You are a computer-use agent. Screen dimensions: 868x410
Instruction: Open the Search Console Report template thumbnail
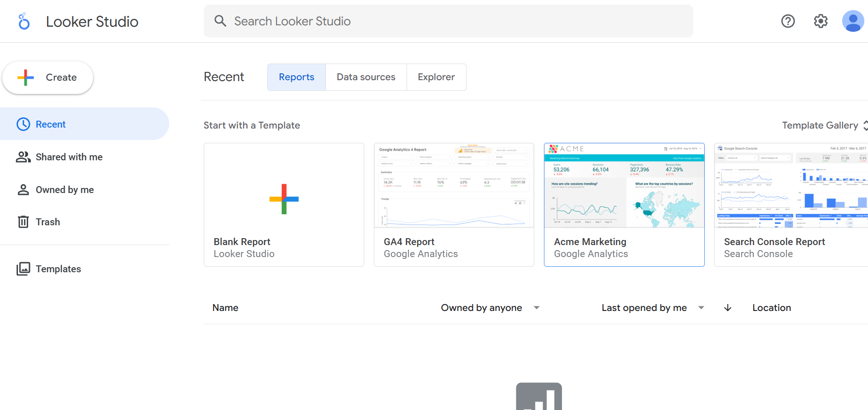(791, 186)
